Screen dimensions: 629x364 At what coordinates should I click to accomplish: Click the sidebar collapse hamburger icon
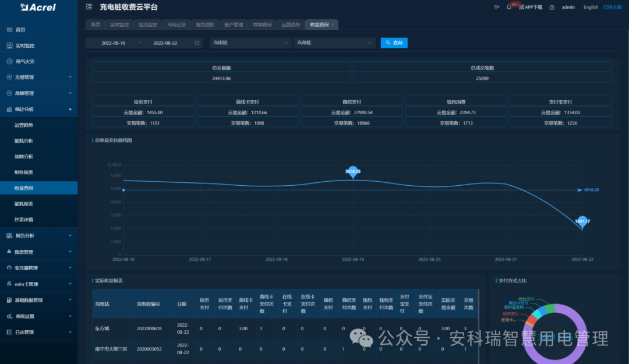pos(89,7)
